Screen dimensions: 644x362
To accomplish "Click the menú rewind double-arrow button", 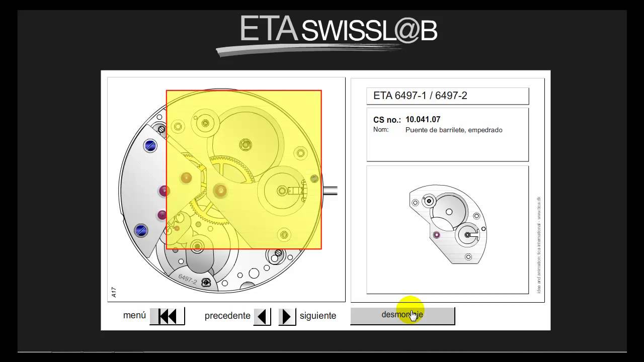I will tap(168, 316).
